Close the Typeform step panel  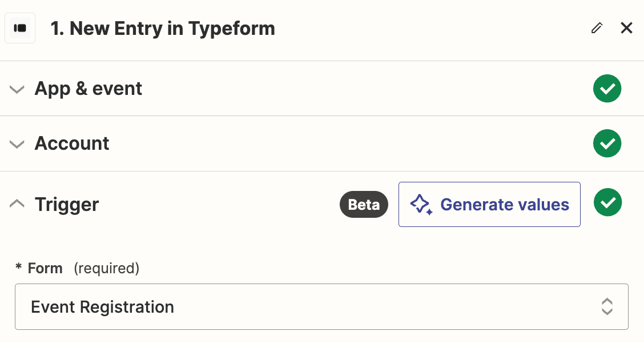coord(626,28)
